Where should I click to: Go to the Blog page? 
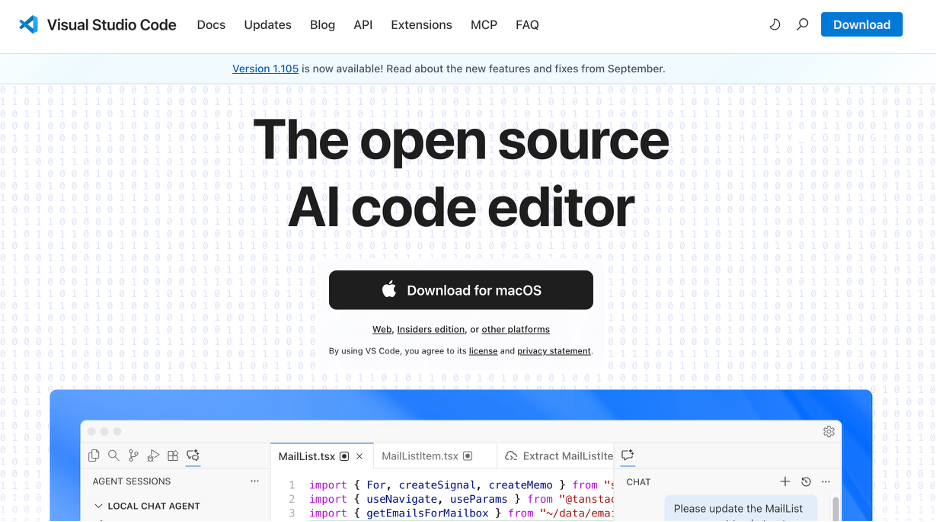(322, 24)
